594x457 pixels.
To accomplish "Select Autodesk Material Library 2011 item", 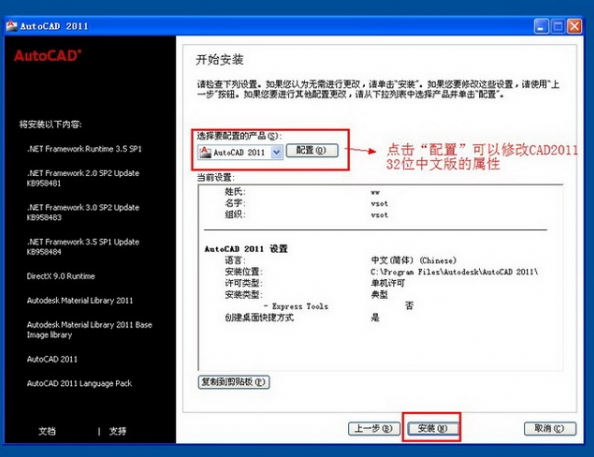I will 80,300.
